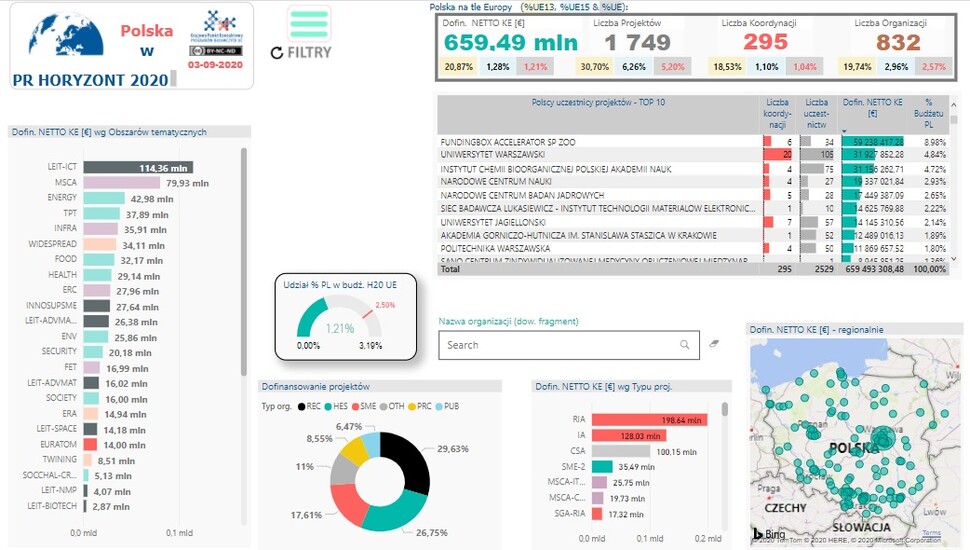Screen dimensions: 970x550
Task: Click the Bing logo on the map
Action: [x=766, y=533]
